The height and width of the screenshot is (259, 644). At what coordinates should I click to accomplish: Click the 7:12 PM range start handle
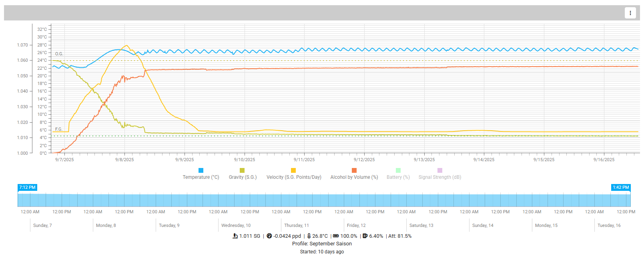pyautogui.click(x=27, y=187)
